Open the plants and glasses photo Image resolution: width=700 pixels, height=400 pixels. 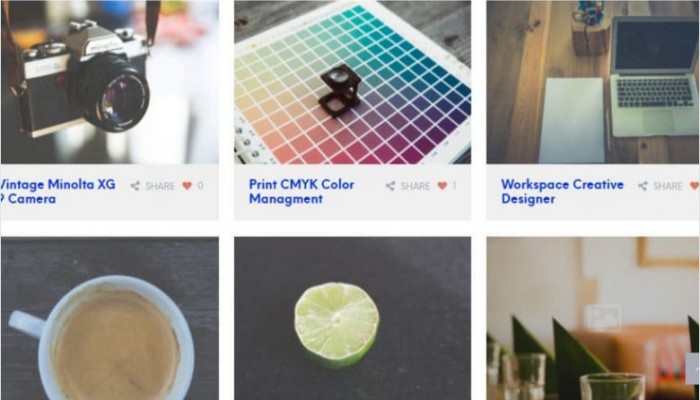click(593, 318)
